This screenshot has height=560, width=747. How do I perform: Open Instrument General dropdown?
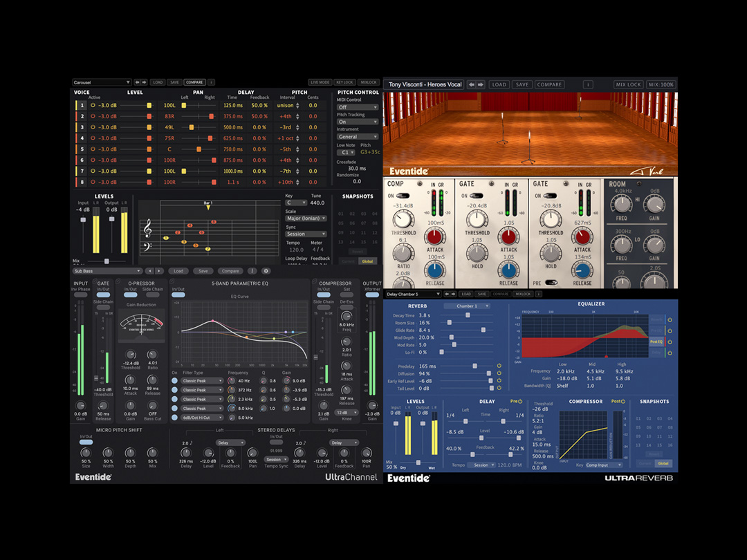click(x=358, y=137)
